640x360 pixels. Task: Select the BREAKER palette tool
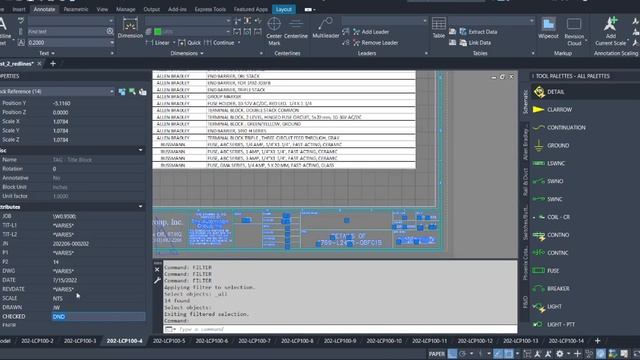551,289
